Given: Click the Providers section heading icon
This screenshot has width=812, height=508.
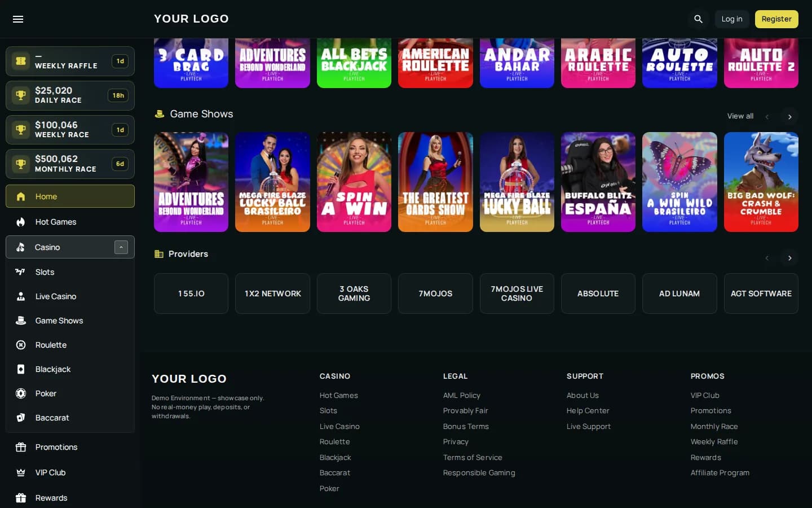Looking at the screenshot, I should point(159,254).
